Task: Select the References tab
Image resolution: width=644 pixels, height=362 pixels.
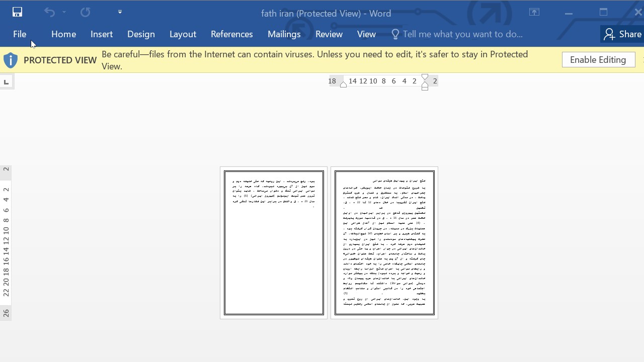Action: coord(231,34)
